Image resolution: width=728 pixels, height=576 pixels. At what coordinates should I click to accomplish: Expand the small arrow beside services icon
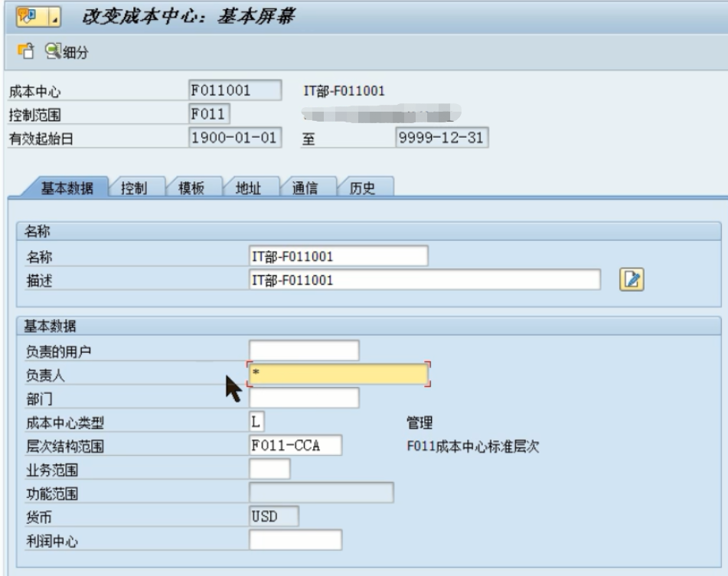(55, 18)
